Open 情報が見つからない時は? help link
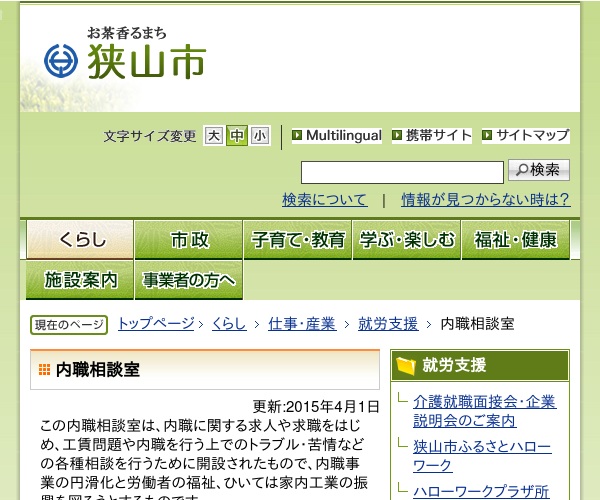 485,200
